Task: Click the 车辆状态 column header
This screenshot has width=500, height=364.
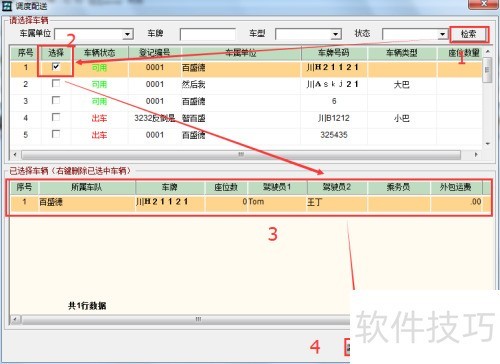Action: [100, 53]
